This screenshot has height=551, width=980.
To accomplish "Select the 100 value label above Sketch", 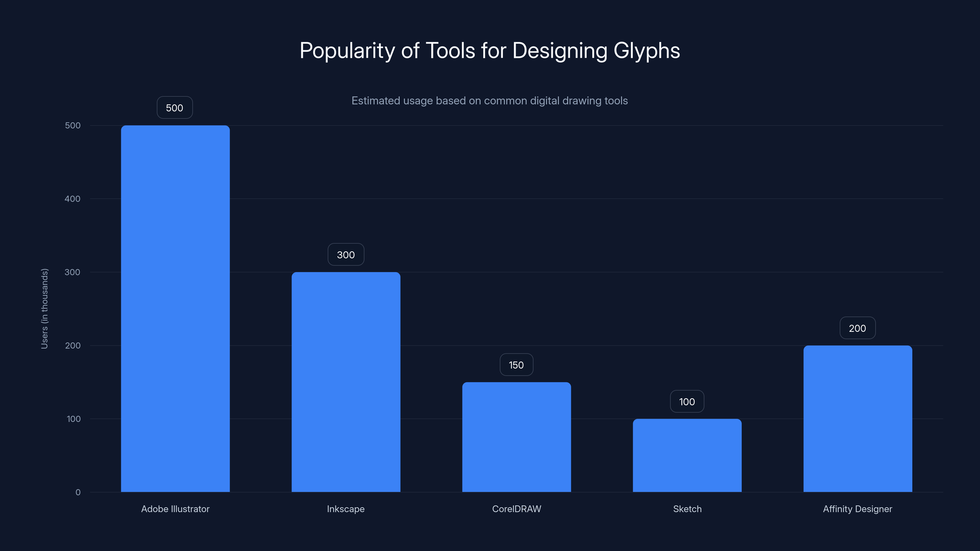I will point(687,402).
